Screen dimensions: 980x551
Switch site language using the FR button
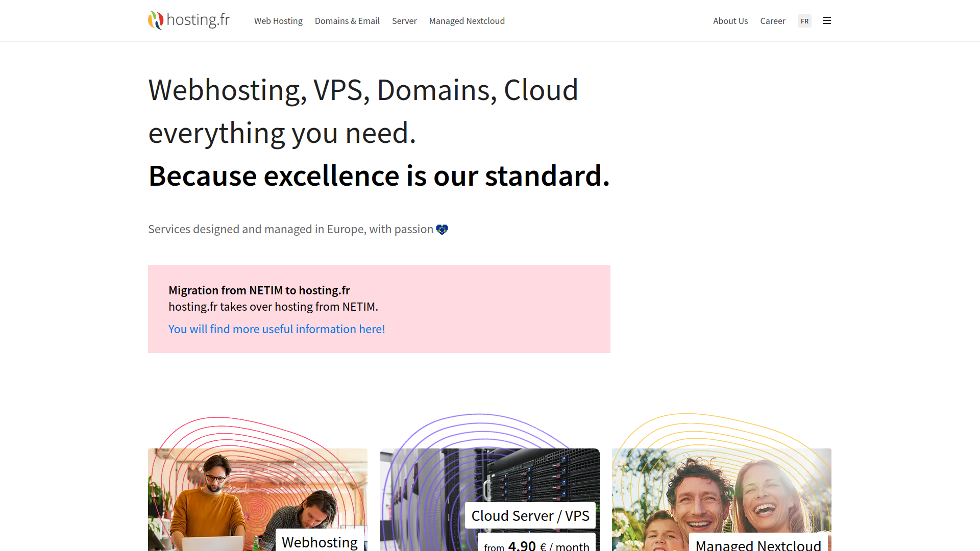coord(804,21)
